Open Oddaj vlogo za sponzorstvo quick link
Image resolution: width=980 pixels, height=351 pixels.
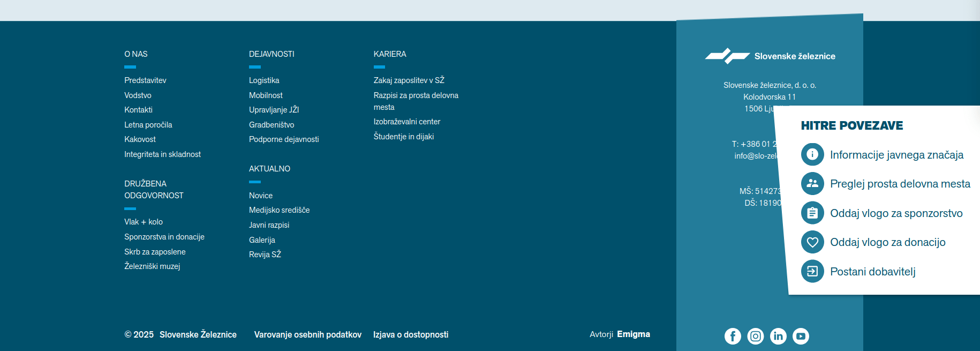[896, 213]
